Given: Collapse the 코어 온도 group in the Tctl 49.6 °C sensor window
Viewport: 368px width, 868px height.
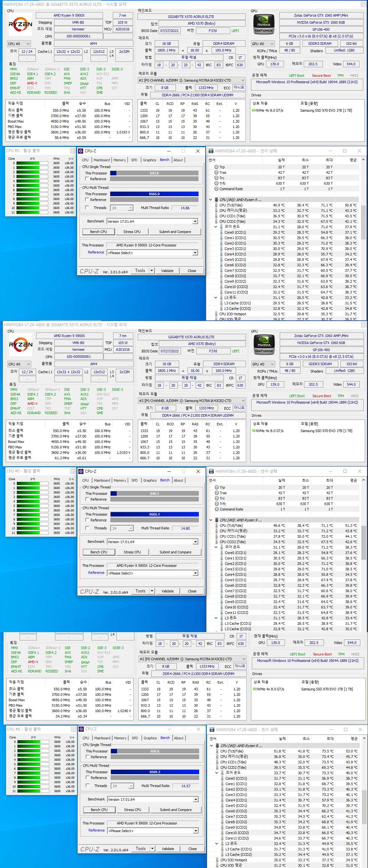Looking at the screenshot, I should [216, 547].
